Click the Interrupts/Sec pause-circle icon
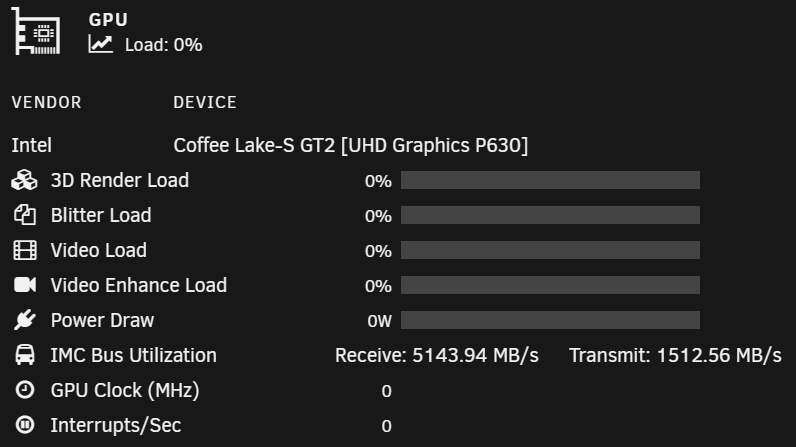 pos(24,425)
